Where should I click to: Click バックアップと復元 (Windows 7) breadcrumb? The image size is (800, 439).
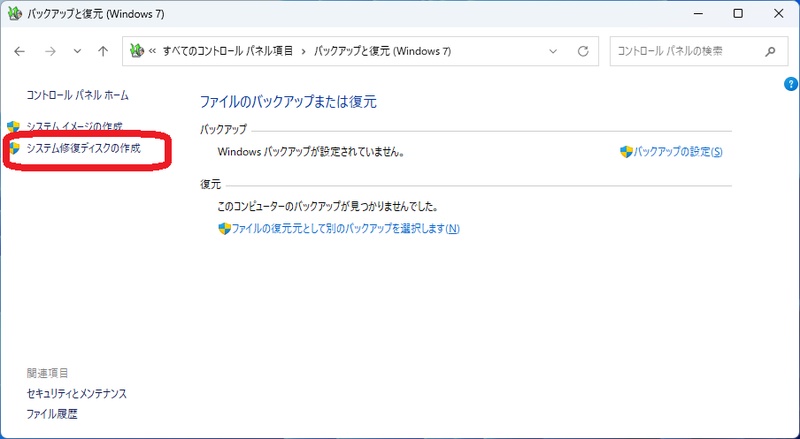point(383,51)
